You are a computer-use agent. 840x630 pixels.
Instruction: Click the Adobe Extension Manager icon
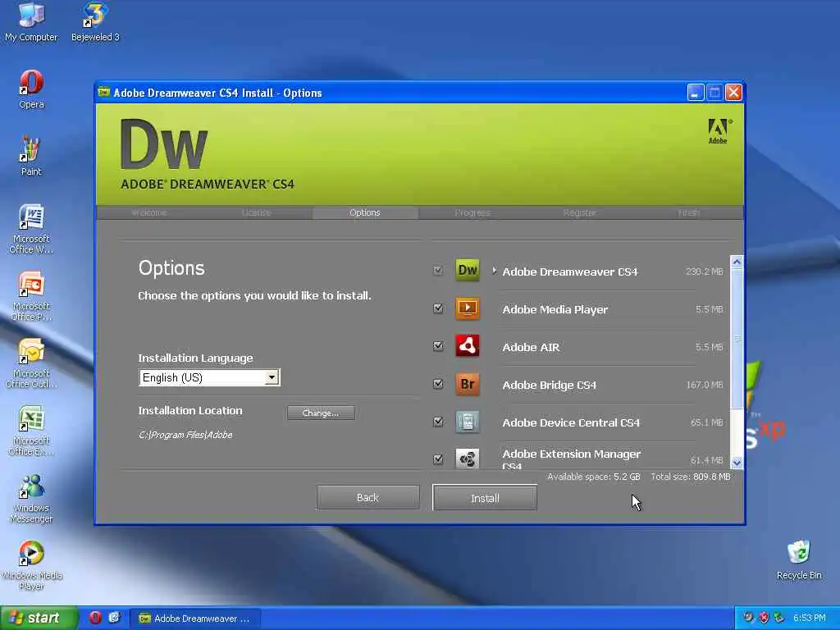467,459
